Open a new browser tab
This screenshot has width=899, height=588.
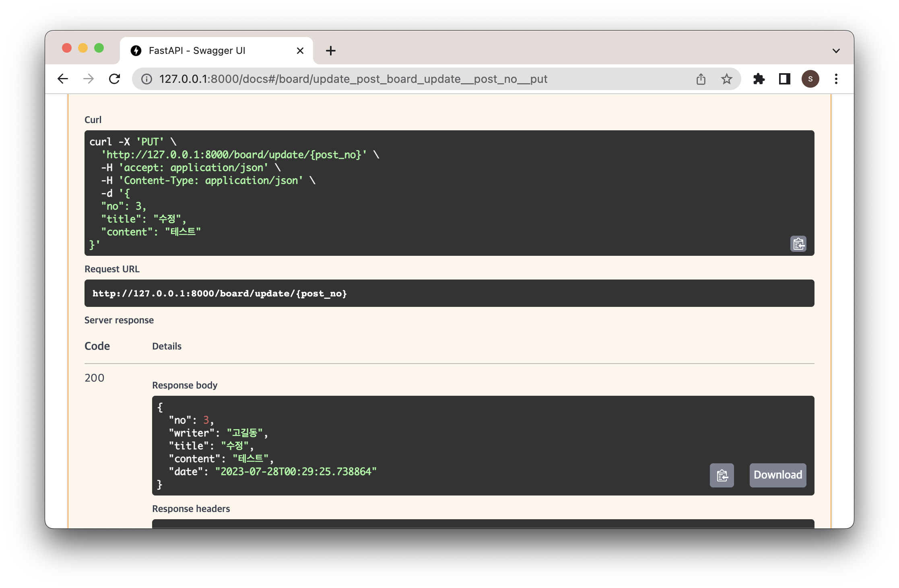pos(330,51)
